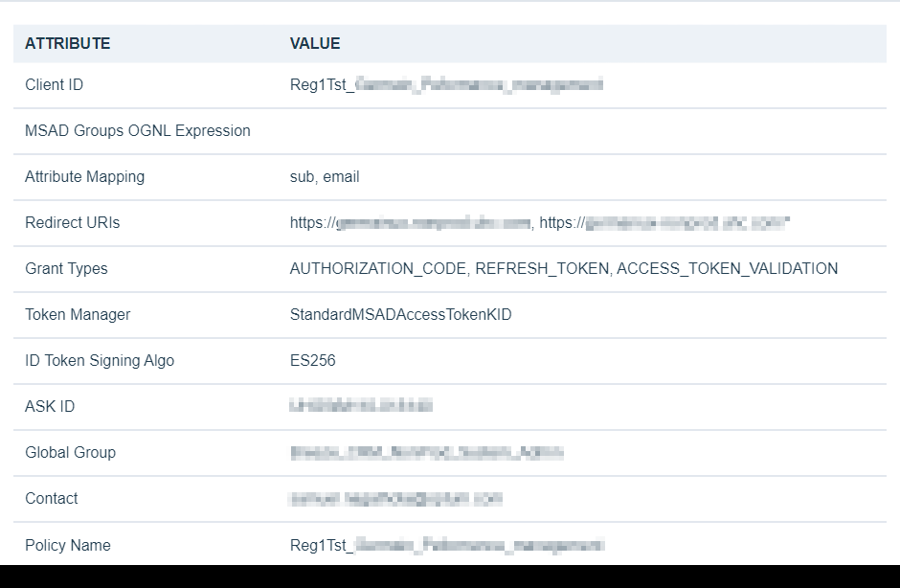The width and height of the screenshot is (900, 588).
Task: Select the Client ID row label
Action: pyautogui.click(x=54, y=85)
